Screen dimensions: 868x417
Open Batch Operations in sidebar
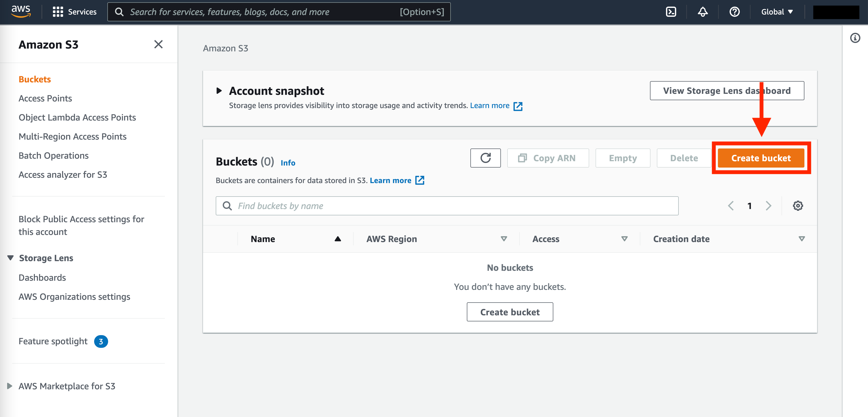(x=54, y=156)
